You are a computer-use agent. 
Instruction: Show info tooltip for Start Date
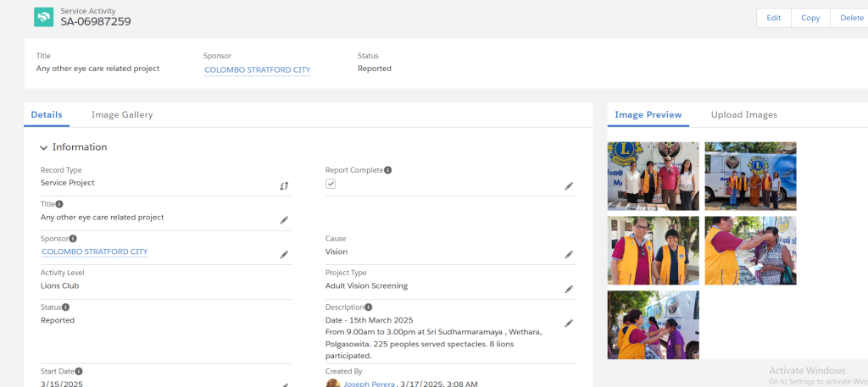click(x=79, y=372)
